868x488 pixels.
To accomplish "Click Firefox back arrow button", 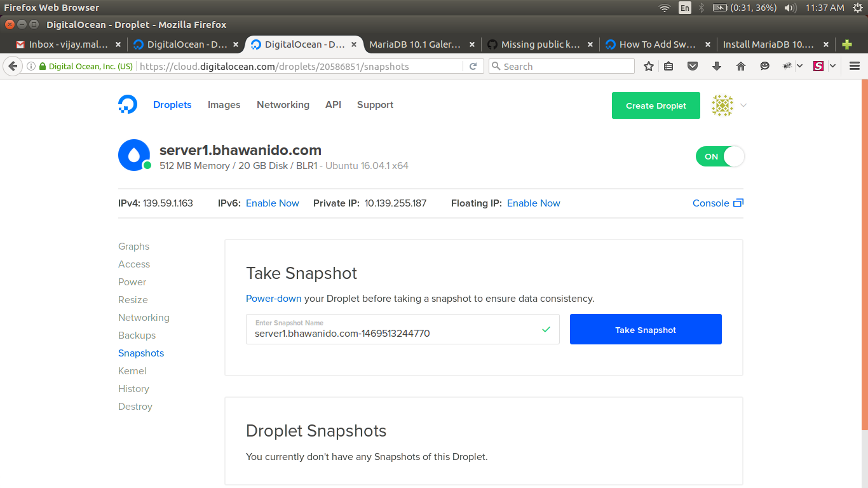I will point(13,66).
